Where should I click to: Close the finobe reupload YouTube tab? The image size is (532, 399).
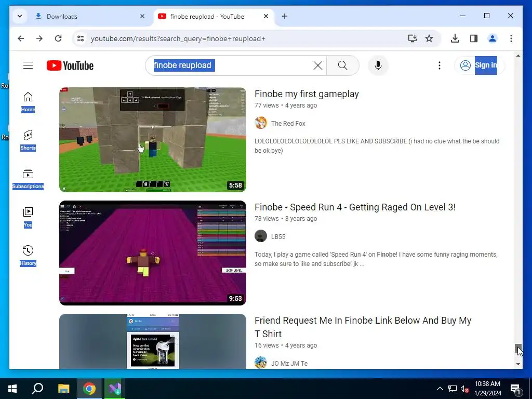(266, 16)
